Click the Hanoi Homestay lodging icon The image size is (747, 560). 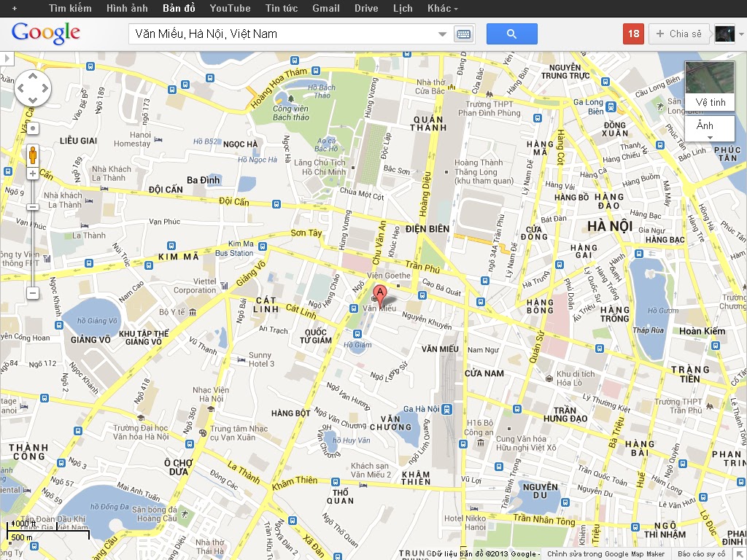coord(158,139)
